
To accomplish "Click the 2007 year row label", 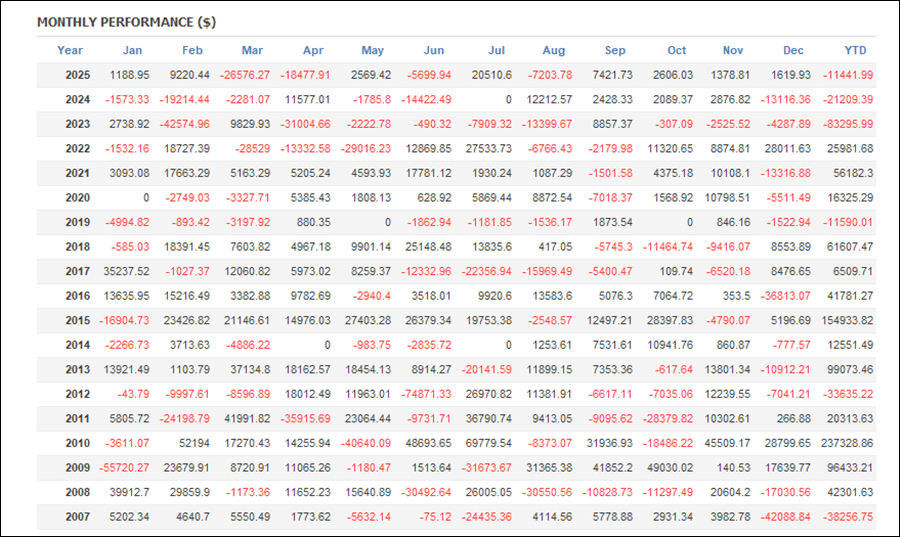I will [77, 517].
